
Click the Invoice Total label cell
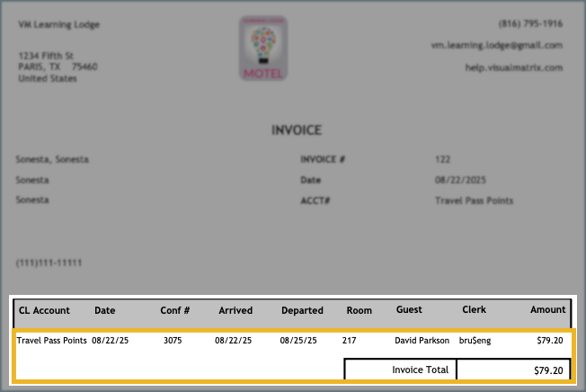click(x=418, y=370)
